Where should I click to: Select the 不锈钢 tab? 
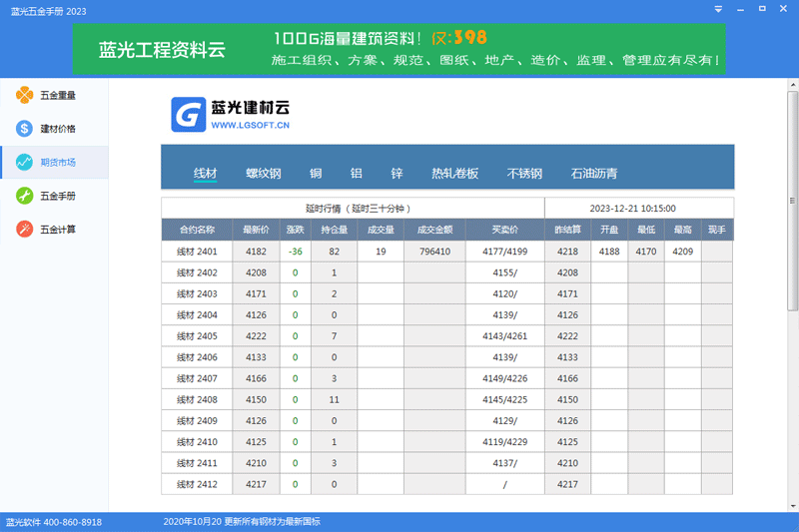point(524,174)
